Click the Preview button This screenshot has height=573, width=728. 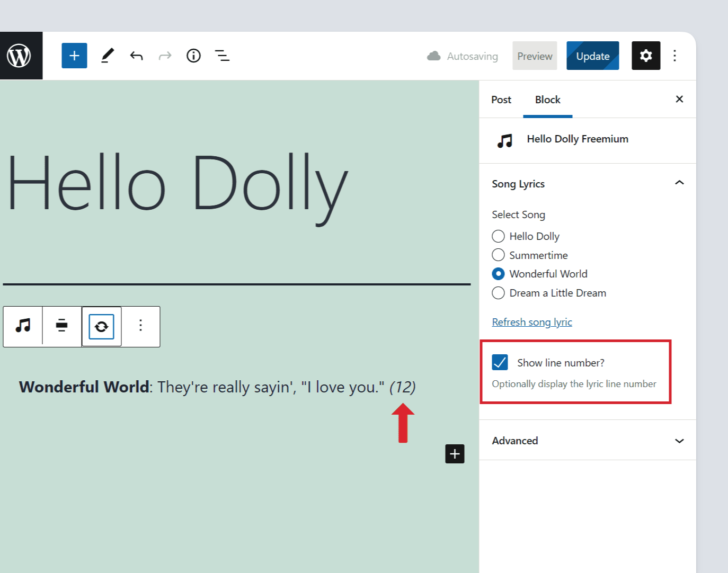[x=535, y=56]
